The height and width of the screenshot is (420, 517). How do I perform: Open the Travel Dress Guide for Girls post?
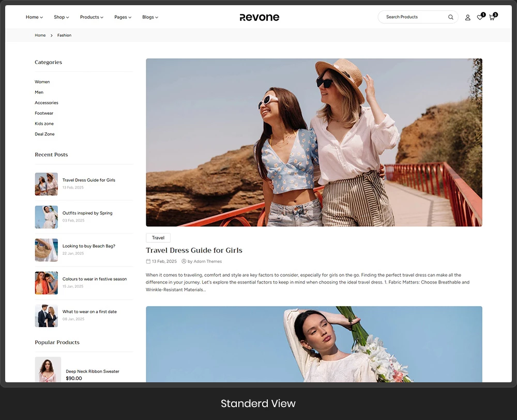tap(194, 250)
